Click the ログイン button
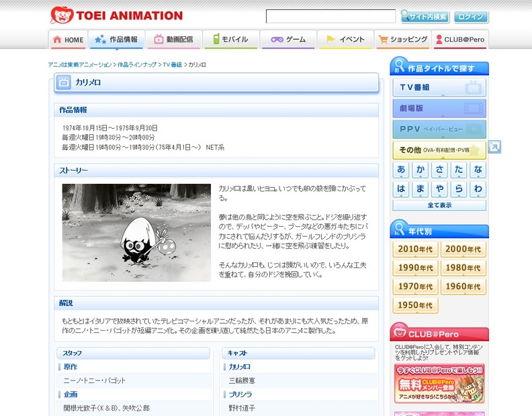 click(x=471, y=17)
